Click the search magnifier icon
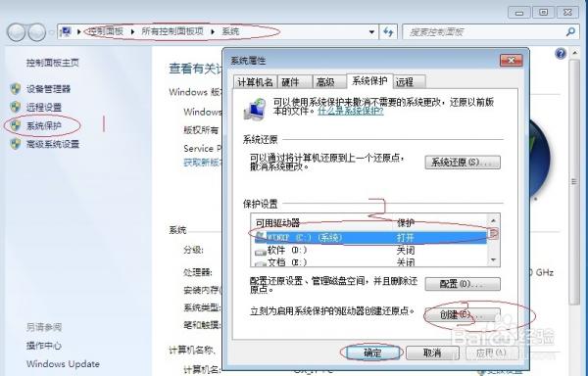This screenshot has height=376, width=588. 570,32
